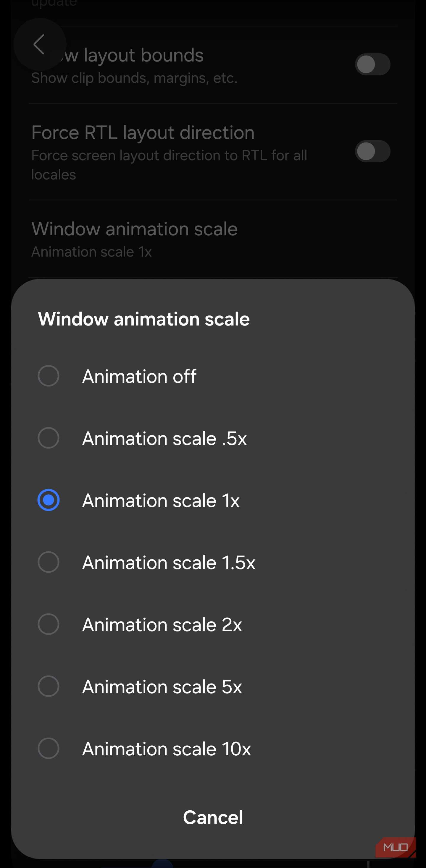This screenshot has height=868, width=426.
Task: Tap the dimmed 'Animation scale 1x' summary text
Action: pyautogui.click(x=91, y=252)
